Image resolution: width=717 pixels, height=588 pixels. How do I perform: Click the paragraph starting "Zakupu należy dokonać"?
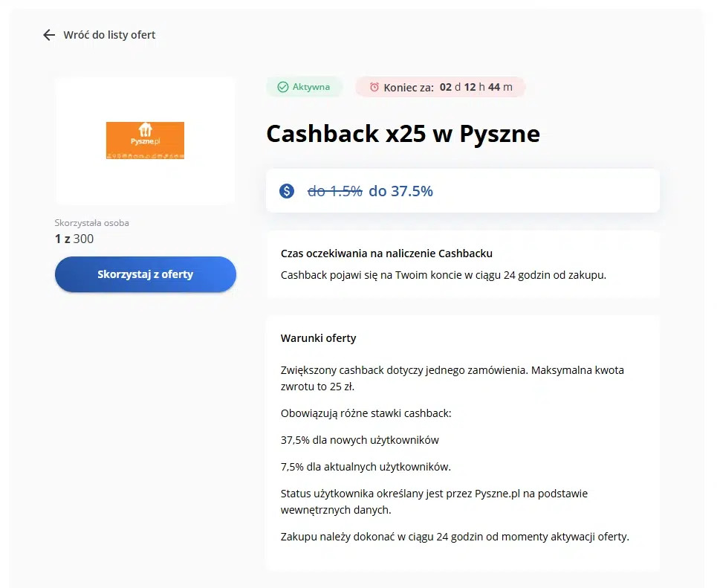pyautogui.click(x=455, y=537)
